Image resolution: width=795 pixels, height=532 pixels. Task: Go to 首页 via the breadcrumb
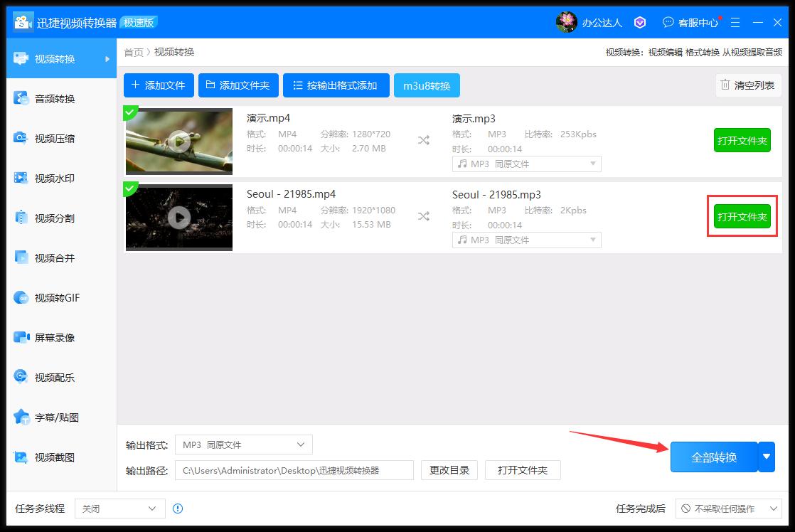tap(133, 52)
